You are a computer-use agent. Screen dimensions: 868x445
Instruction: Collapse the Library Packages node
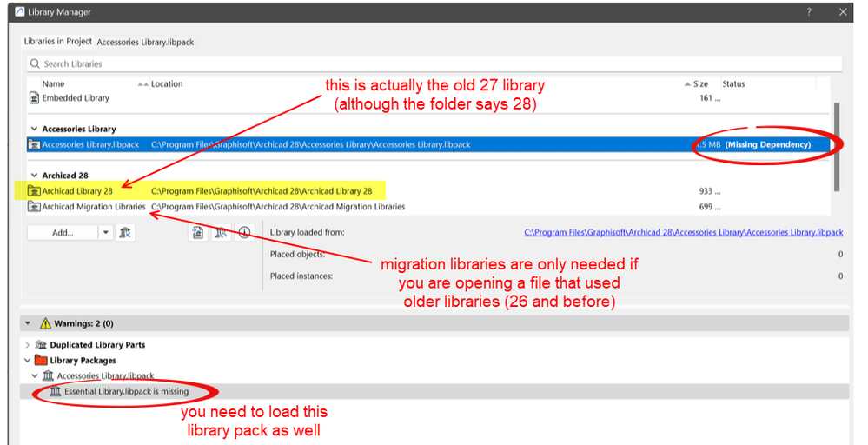pos(27,361)
